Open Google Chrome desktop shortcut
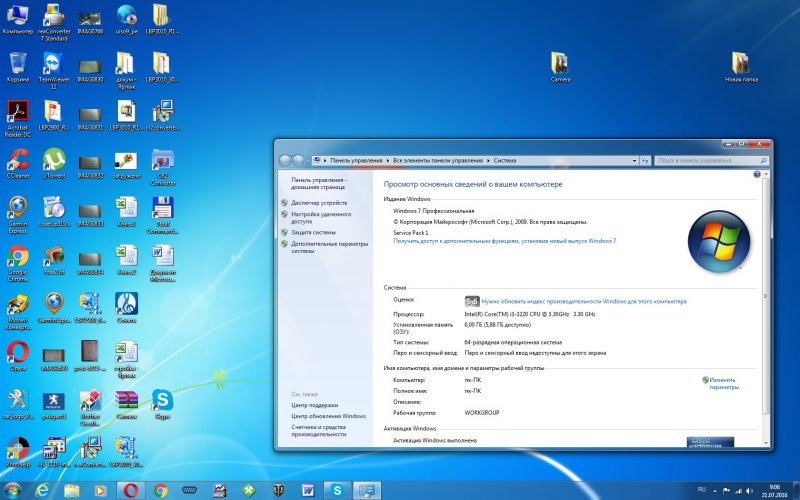 pyautogui.click(x=17, y=257)
